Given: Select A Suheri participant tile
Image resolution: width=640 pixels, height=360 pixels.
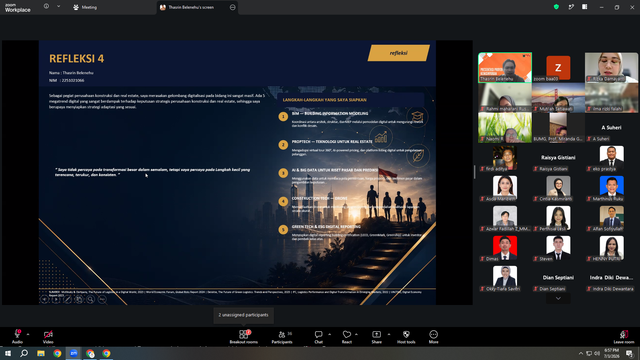Looking at the screenshot, I should tap(611, 127).
